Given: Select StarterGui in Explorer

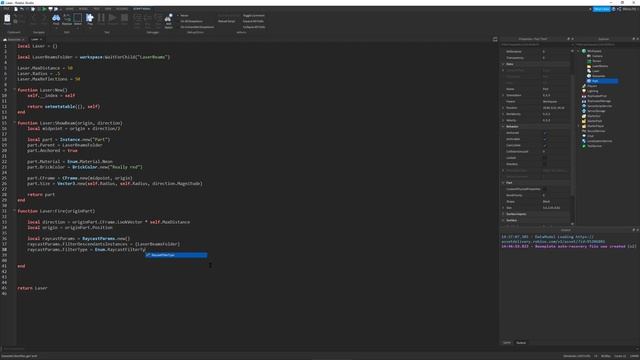Looking at the screenshot, I should click(594, 116).
